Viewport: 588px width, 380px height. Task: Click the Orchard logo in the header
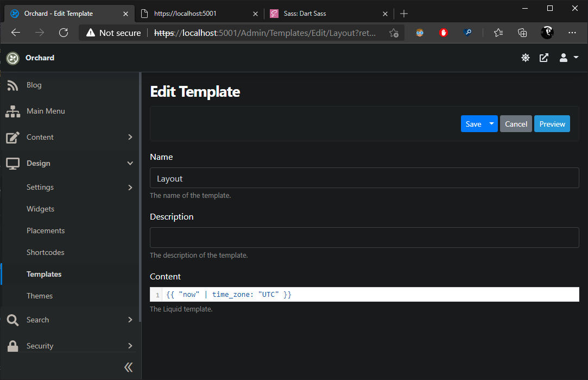point(12,58)
